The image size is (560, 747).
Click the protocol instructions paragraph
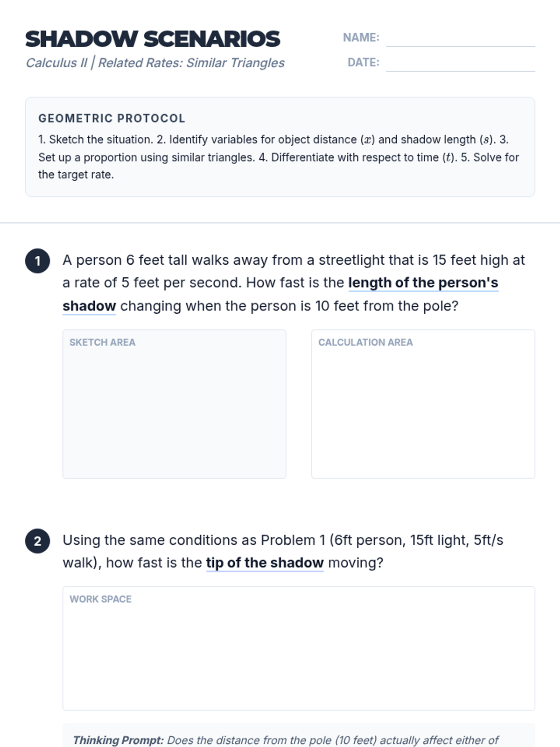279,157
